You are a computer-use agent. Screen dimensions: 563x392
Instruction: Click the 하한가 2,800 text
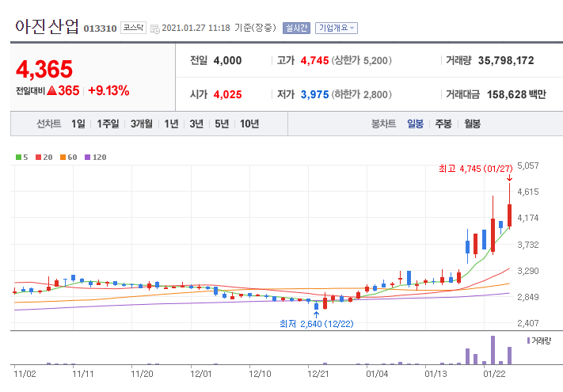362,94
